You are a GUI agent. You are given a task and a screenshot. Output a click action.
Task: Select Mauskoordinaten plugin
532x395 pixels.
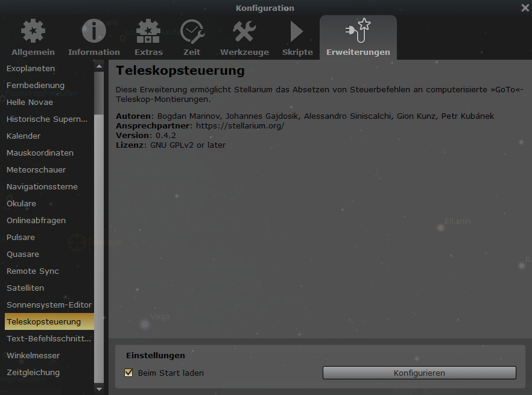tap(49, 153)
